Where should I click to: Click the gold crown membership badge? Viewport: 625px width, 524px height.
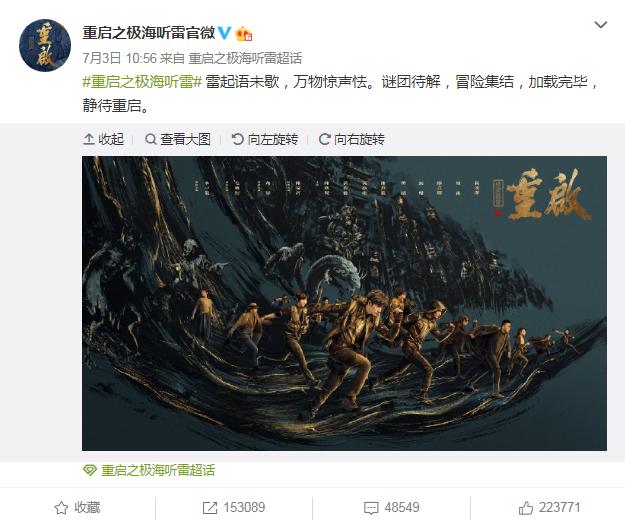pyautogui.click(x=244, y=33)
